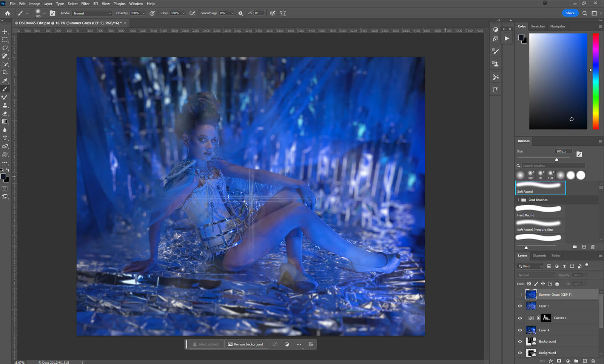Show the Summer Grass (CEP 5) layer
This screenshot has width=604, height=364.
520,295
